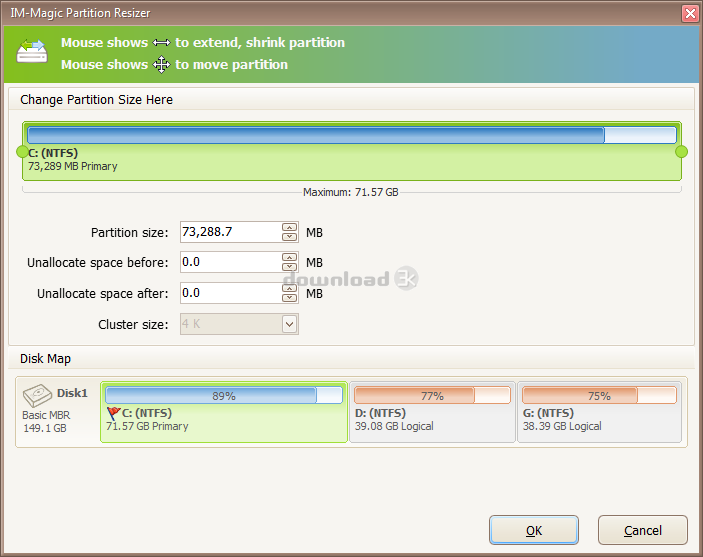Select C: (NTFS) 71.57 GB partition in Disk Map
This screenshot has width=703, height=557.
coord(224,412)
